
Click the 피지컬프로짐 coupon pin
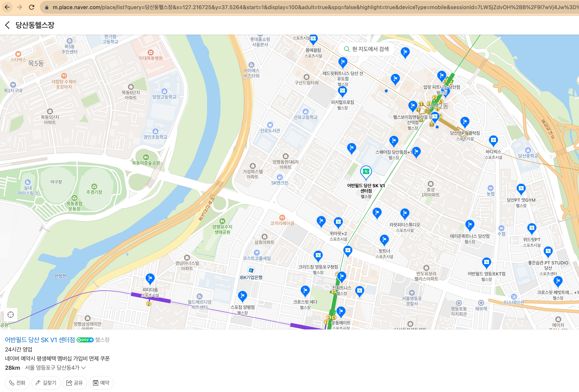(x=342, y=92)
